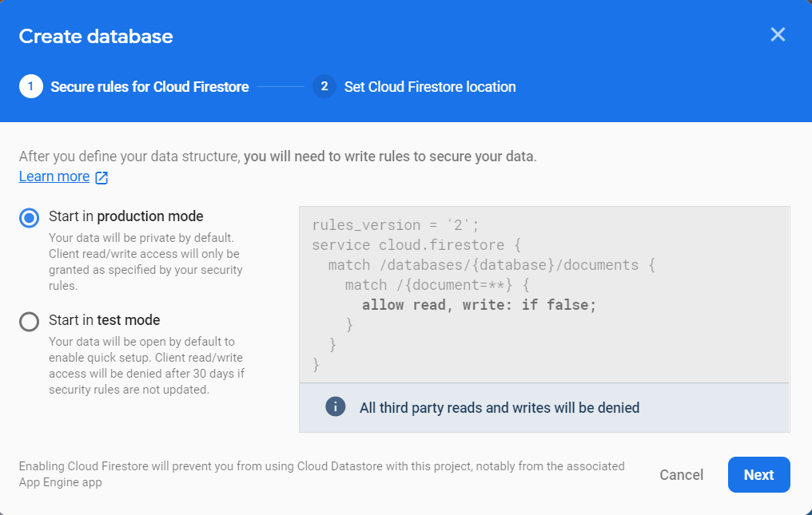Click production mode description text
812x515 pixels.
[145, 262]
